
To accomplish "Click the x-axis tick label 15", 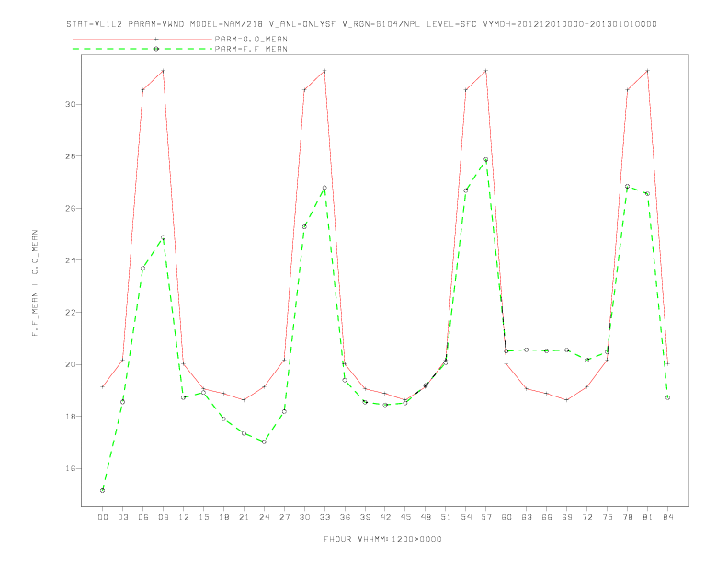I will click(203, 517).
